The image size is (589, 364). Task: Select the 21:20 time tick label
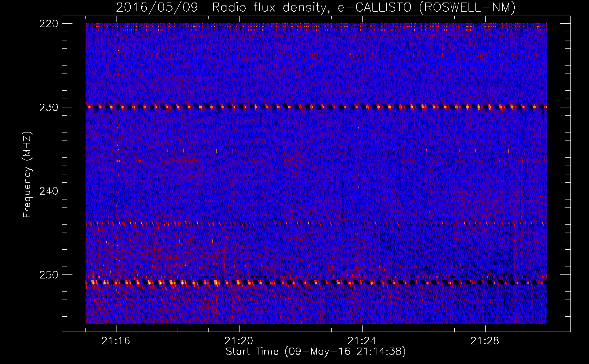coord(239,341)
